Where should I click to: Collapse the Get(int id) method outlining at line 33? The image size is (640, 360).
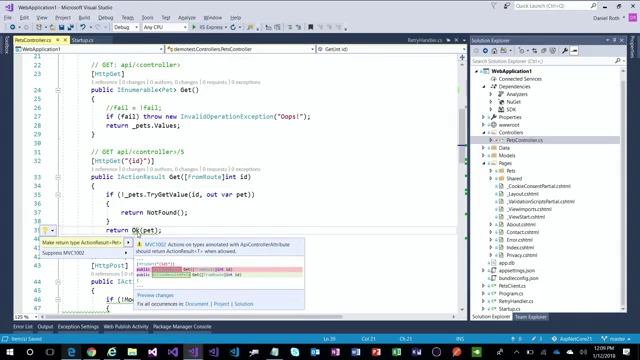pos(58,177)
